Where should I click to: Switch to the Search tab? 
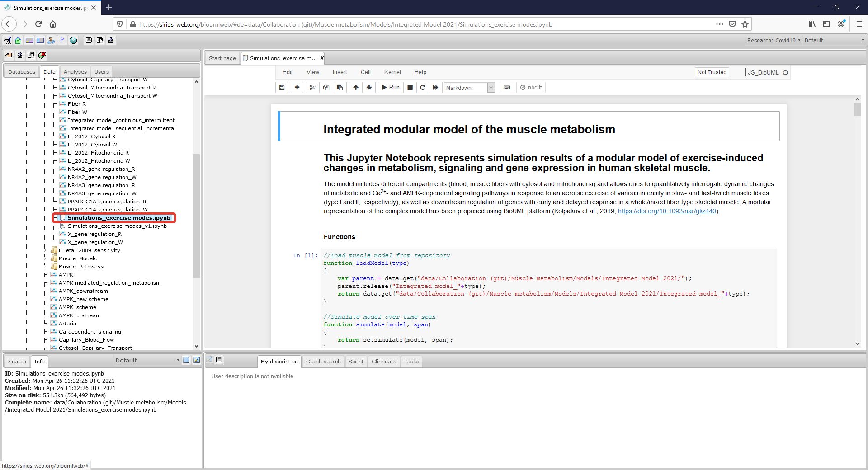[x=17, y=362]
